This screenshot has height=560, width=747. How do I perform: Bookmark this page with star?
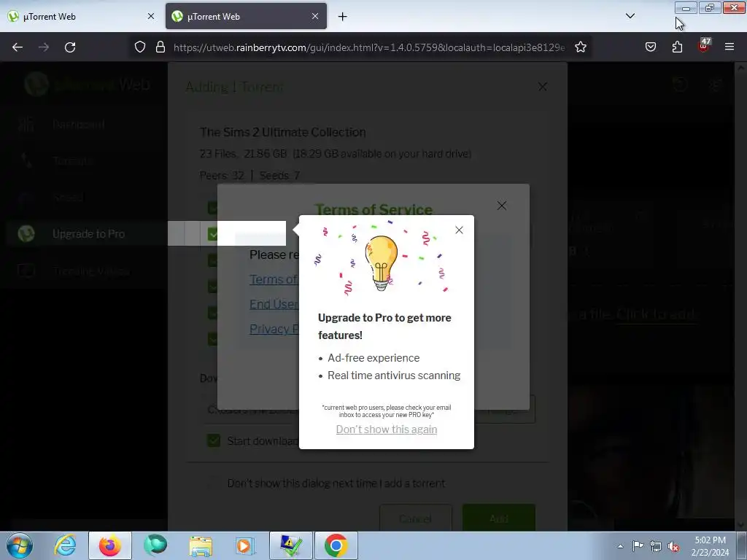(580, 47)
